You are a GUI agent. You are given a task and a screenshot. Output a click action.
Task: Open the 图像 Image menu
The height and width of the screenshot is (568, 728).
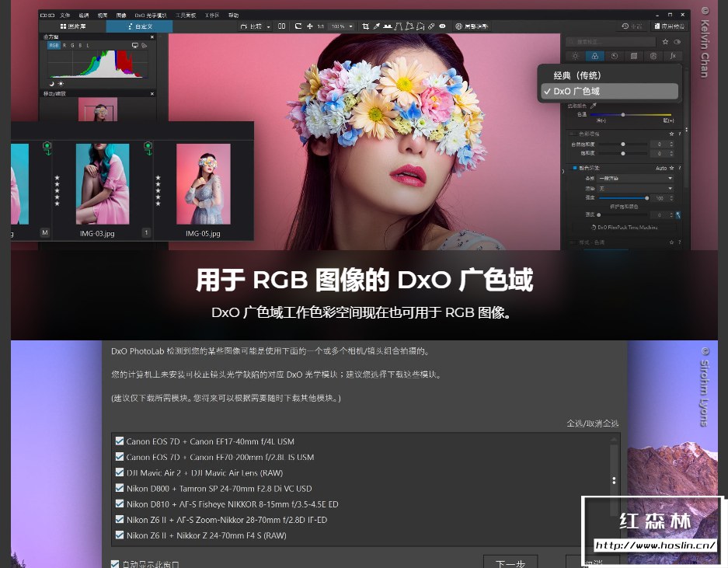pos(121,16)
